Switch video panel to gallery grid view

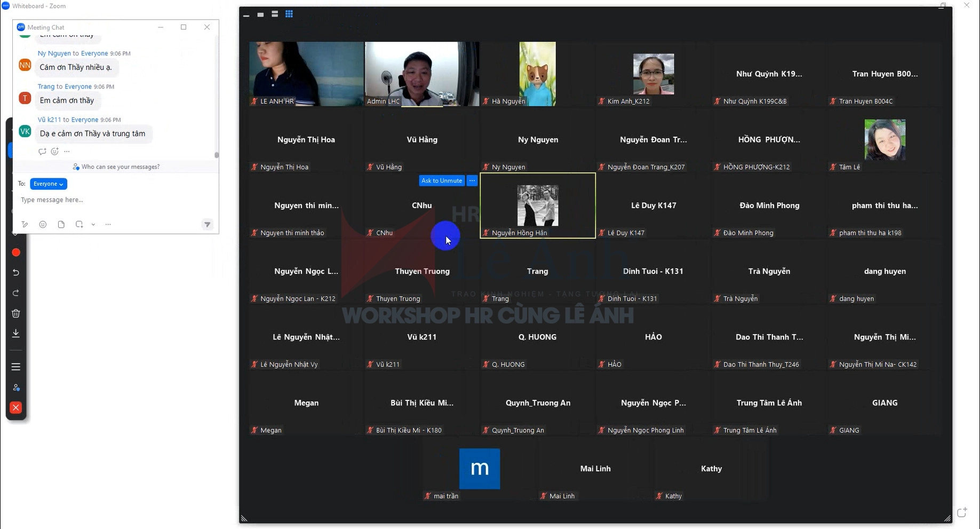point(289,14)
